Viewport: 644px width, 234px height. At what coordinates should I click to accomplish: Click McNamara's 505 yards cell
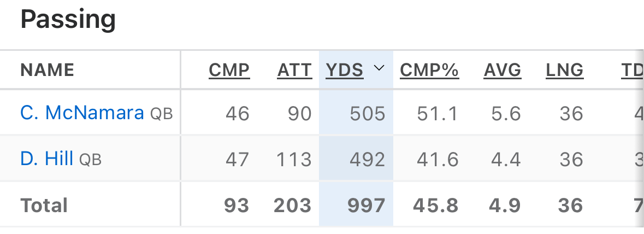(368, 114)
